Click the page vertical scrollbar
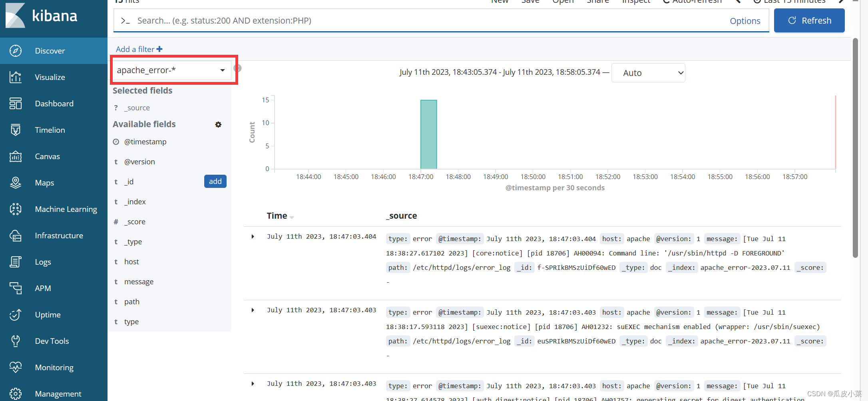 [x=855, y=148]
